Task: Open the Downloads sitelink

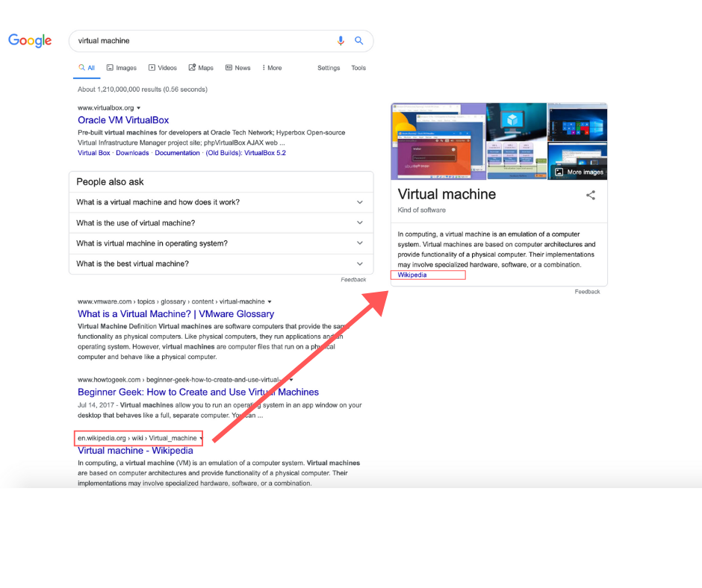Action: [132, 153]
